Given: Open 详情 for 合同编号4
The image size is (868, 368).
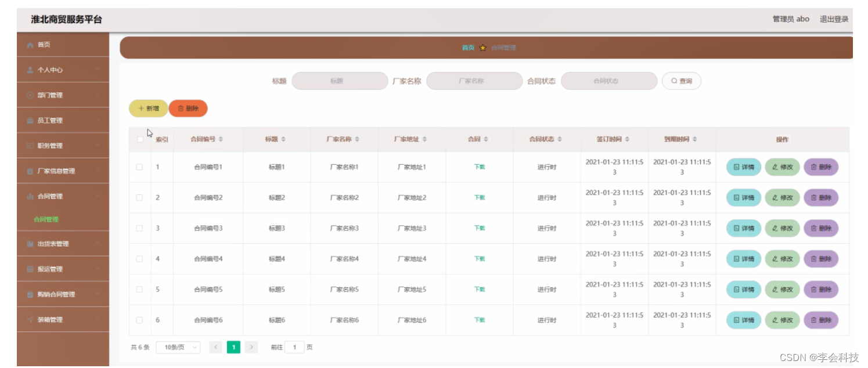Looking at the screenshot, I should (x=744, y=259).
